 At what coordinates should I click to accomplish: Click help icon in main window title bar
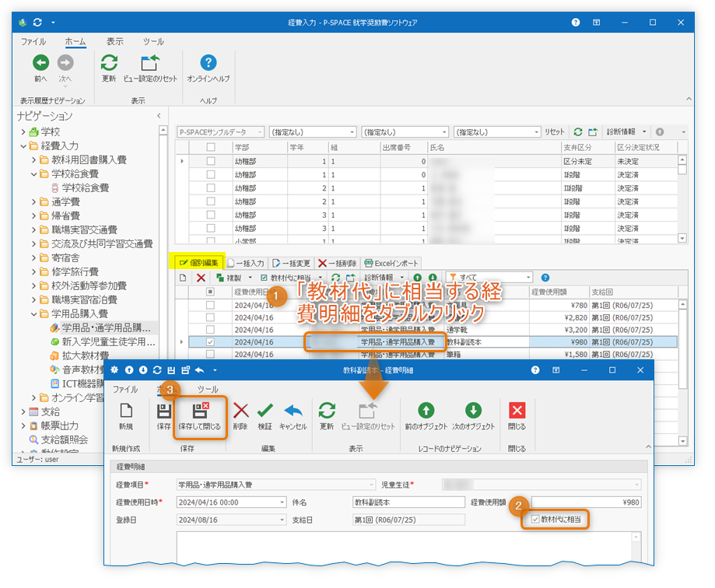576,23
